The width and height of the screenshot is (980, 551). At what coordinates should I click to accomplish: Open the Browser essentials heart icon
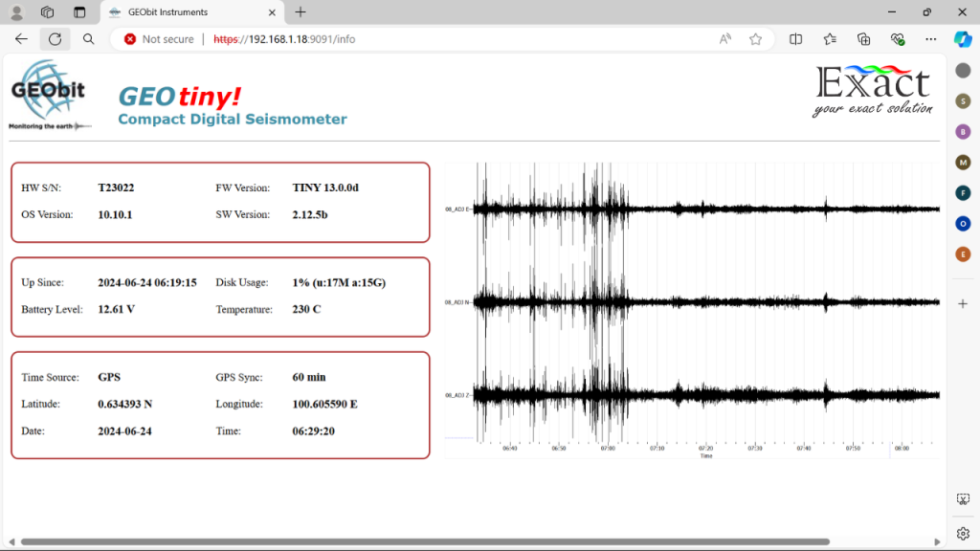click(x=898, y=39)
